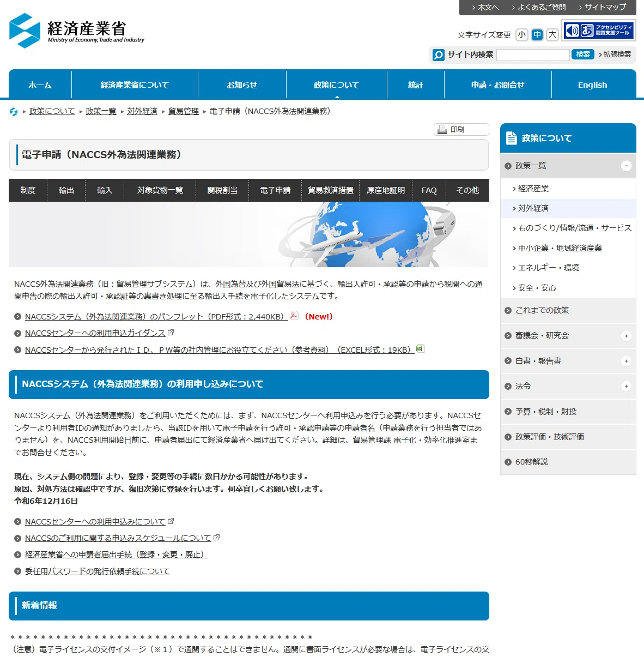
Task: Open the ホーム main navigation tab
Action: coord(40,85)
